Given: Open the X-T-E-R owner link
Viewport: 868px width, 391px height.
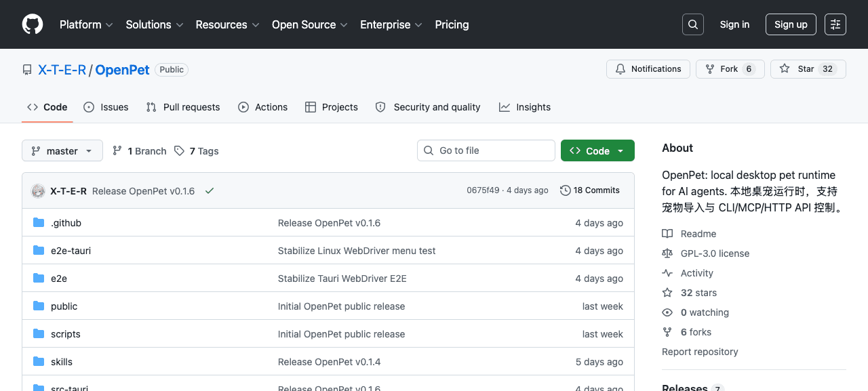Looking at the screenshot, I should 62,70.
